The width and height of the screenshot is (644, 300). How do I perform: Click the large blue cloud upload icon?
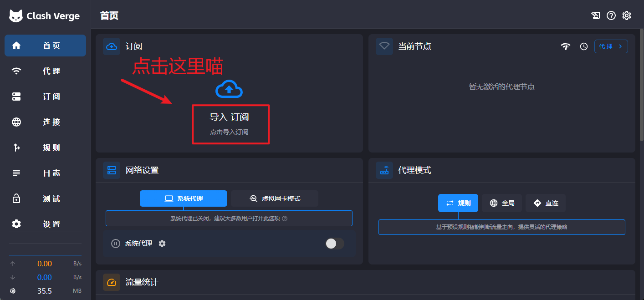pos(229,89)
